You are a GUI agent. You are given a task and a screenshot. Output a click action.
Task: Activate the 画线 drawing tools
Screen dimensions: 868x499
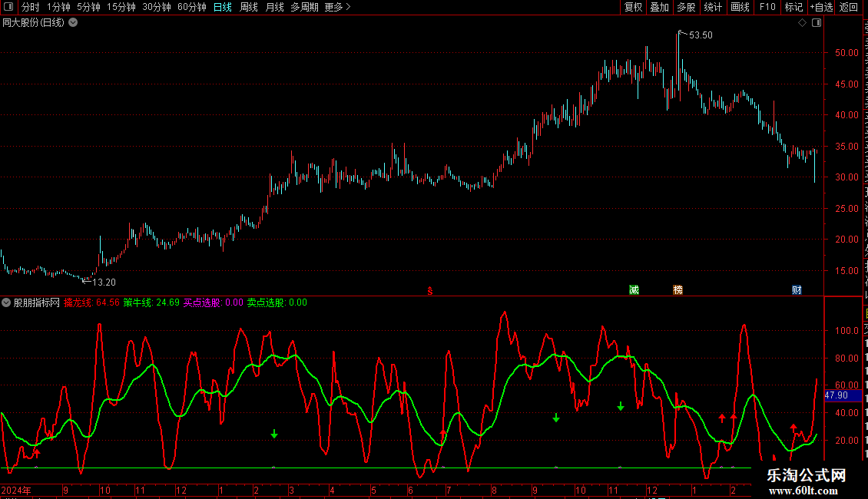(x=740, y=7)
